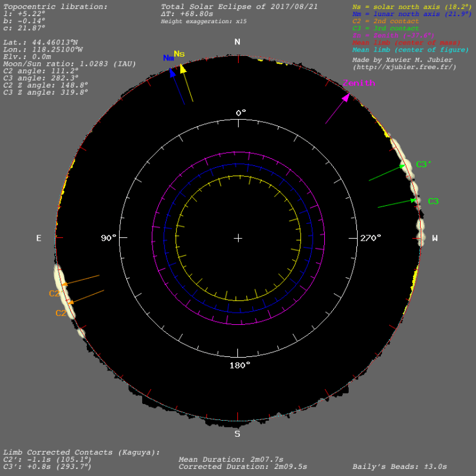The height and width of the screenshot is (476, 476).
Task: Select the 0° angle marker
Action: click(x=241, y=113)
